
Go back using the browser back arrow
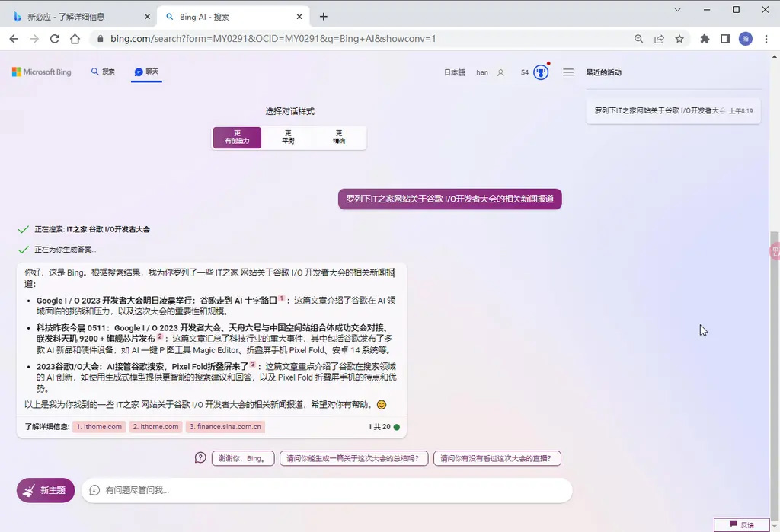[x=15, y=38]
